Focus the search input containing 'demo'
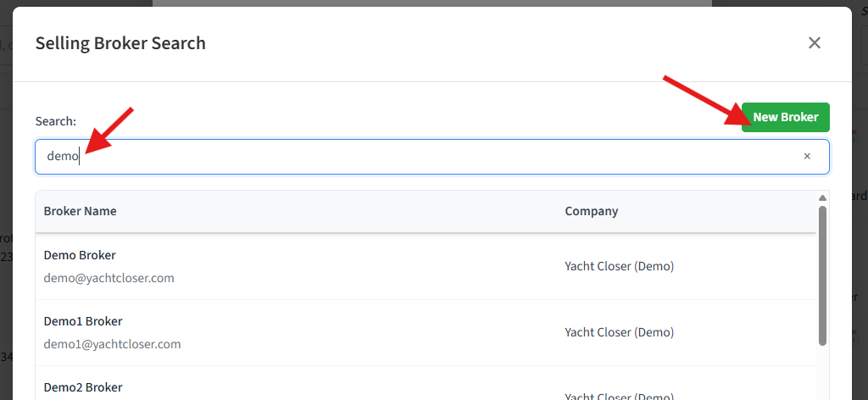This screenshot has width=868, height=400. tap(424, 157)
